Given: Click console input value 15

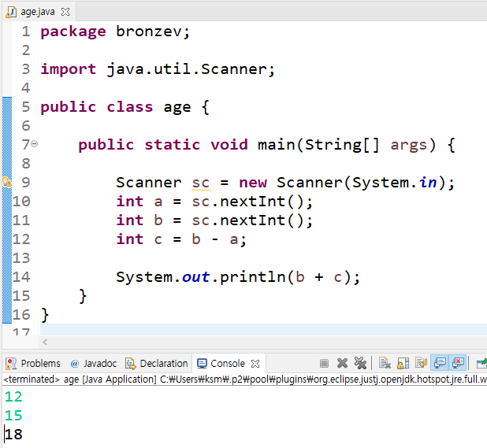Looking at the screenshot, I should pos(13,415).
